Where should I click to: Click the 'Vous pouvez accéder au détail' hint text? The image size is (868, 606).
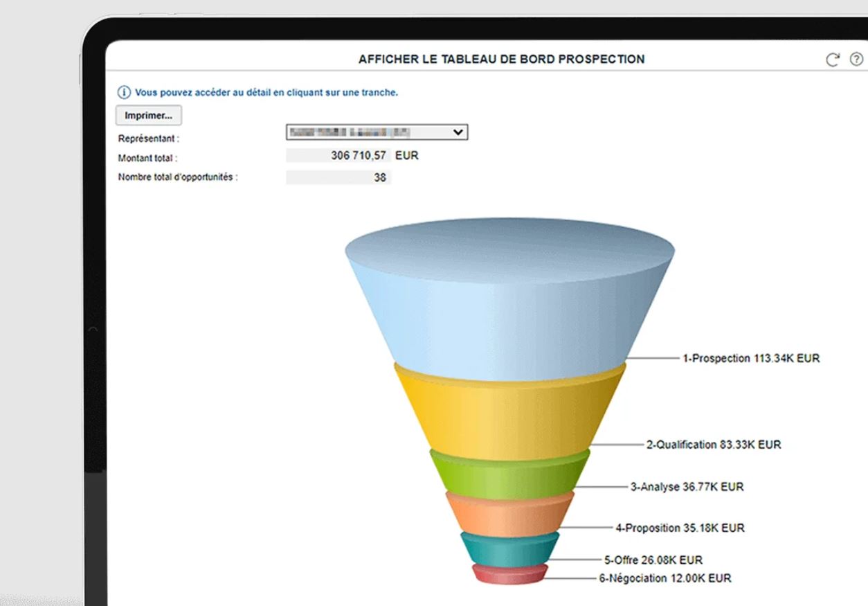point(266,92)
